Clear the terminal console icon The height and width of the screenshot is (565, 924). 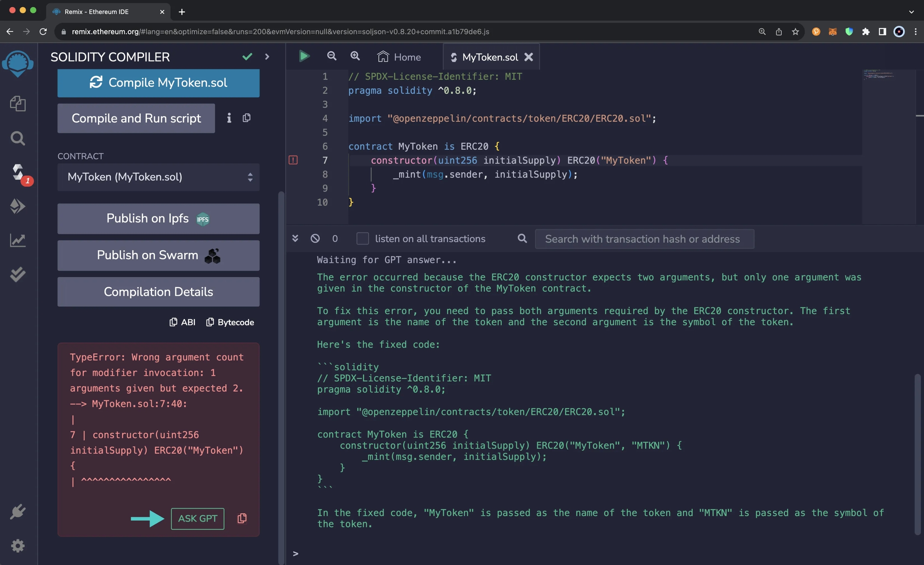click(315, 239)
